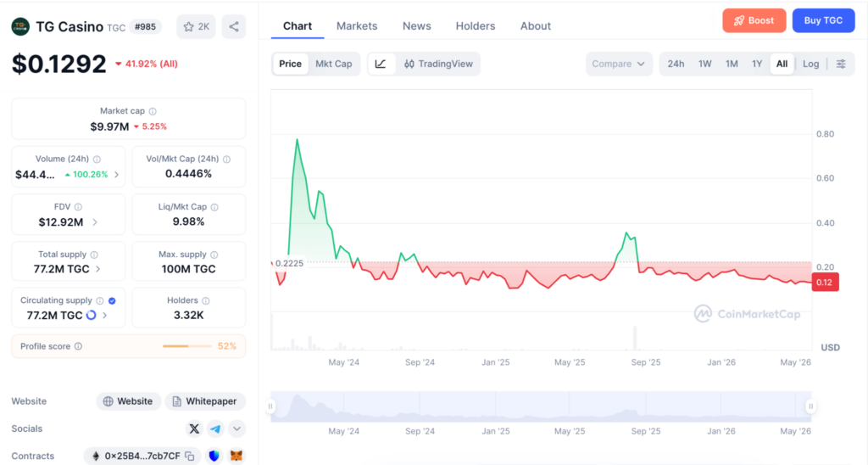This screenshot has height=465, width=868.
Task: Click the 41.92% (All) change text
Action: point(146,64)
